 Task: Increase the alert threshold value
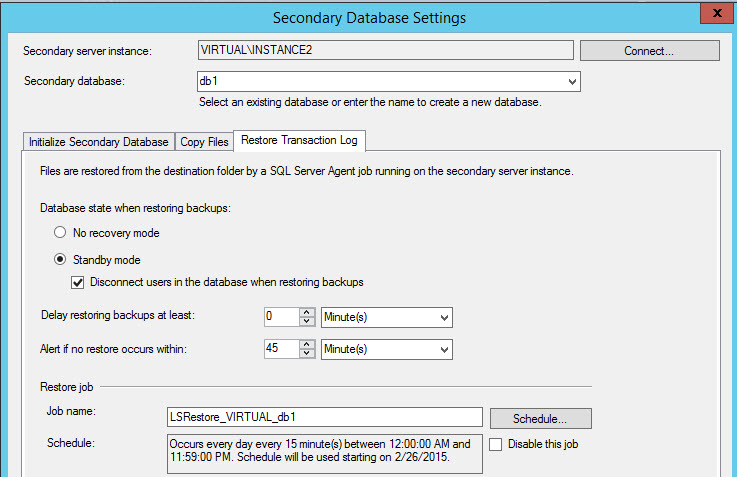[x=308, y=344]
